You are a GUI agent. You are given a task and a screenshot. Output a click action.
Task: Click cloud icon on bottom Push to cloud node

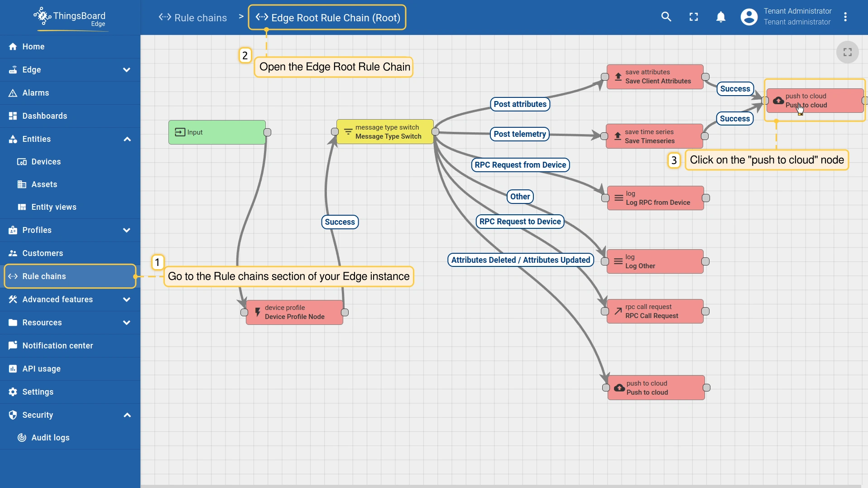(x=619, y=388)
